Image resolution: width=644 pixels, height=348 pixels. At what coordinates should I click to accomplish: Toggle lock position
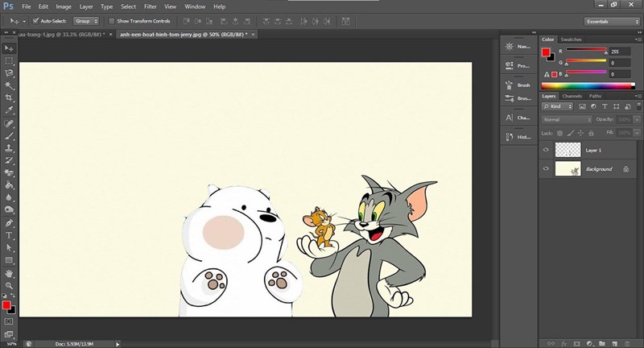pos(580,133)
